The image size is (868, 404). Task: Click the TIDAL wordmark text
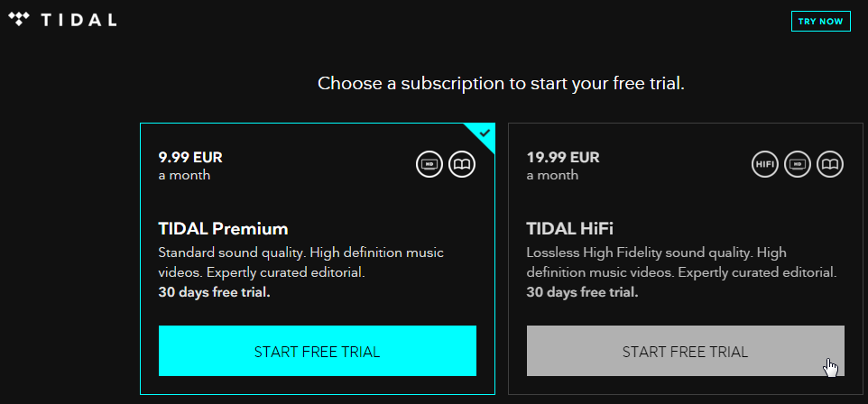pos(78,21)
